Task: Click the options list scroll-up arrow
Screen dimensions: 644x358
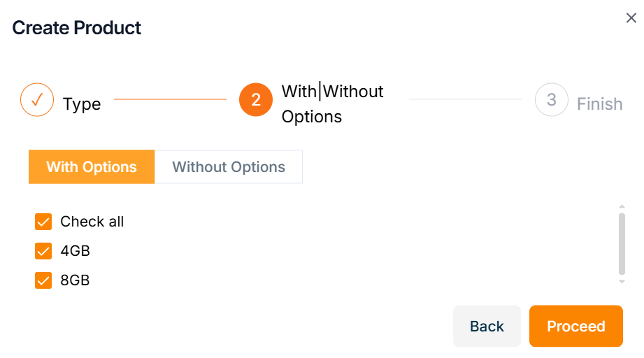Action: click(622, 207)
